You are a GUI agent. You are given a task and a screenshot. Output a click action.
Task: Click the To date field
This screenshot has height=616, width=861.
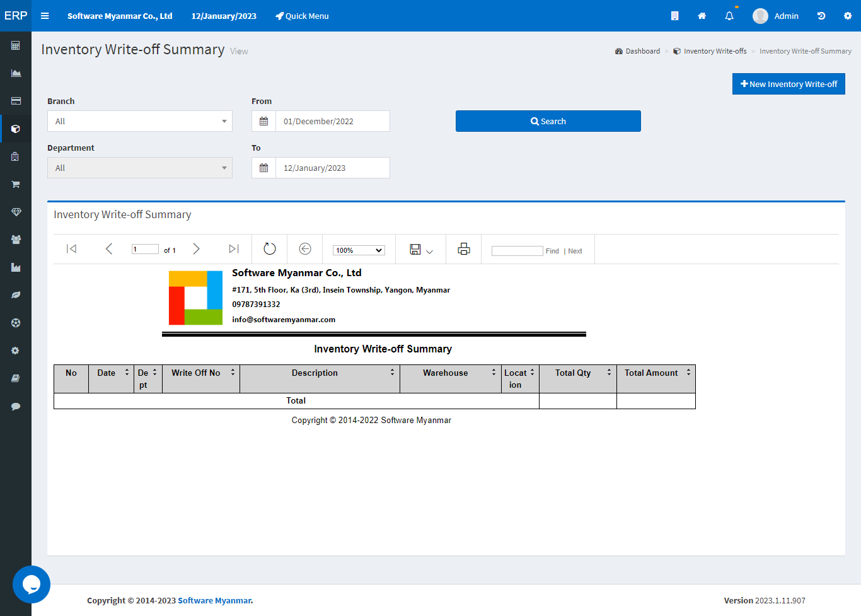coord(333,168)
